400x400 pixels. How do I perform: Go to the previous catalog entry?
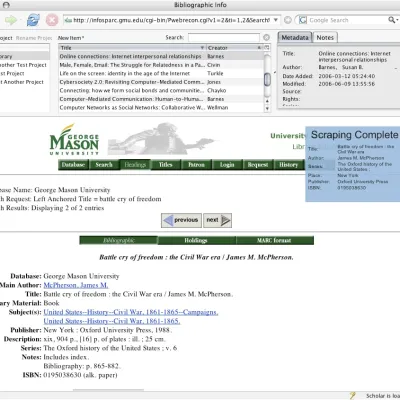181,220
